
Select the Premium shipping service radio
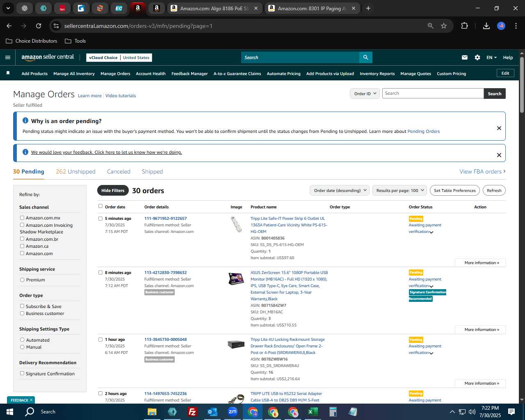22,280
